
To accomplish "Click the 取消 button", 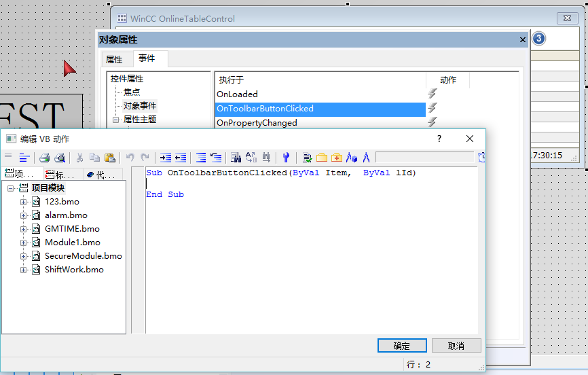I will click(456, 346).
